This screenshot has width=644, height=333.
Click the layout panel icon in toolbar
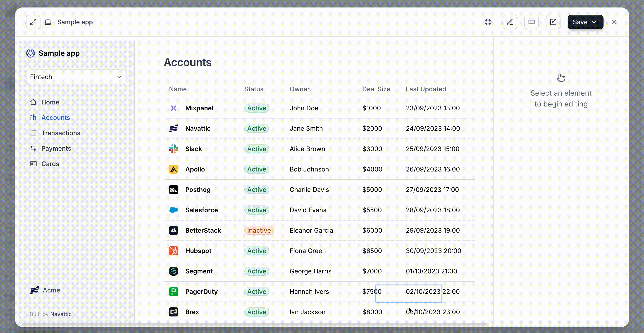point(531,22)
